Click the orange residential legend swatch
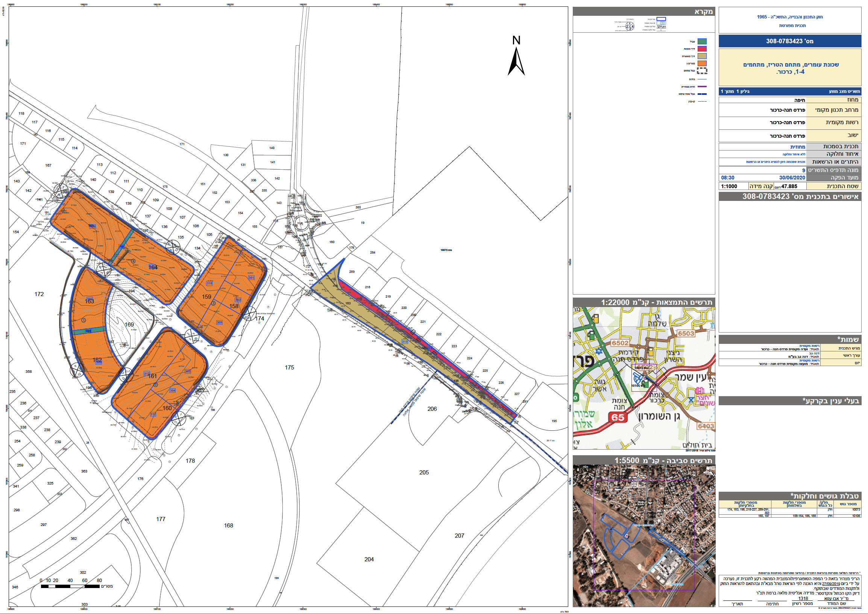 point(702,64)
